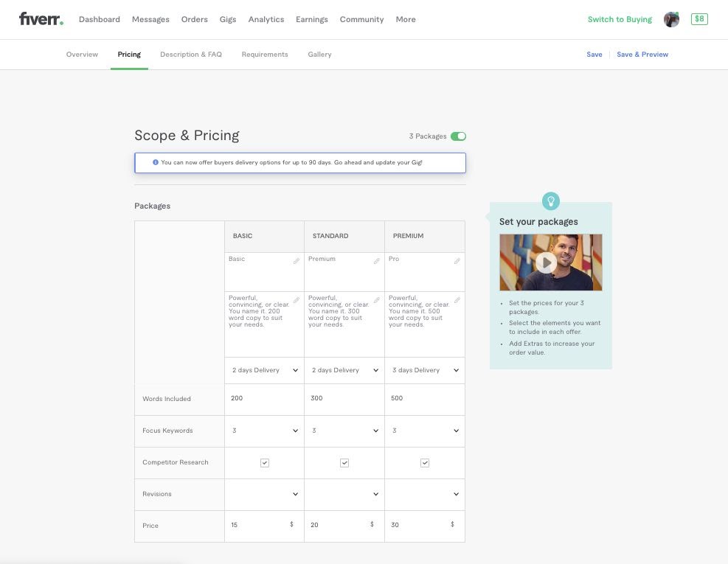Switch to the Overview tab

pyautogui.click(x=82, y=55)
